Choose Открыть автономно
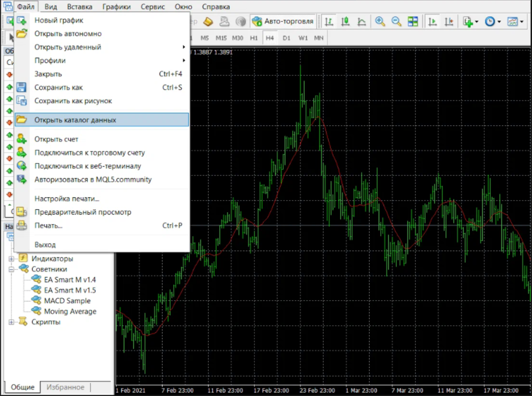This screenshot has height=396, width=532. (102, 34)
